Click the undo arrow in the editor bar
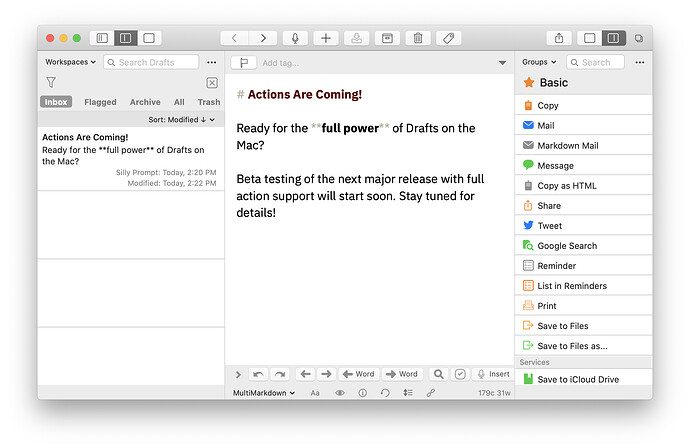 (x=258, y=374)
